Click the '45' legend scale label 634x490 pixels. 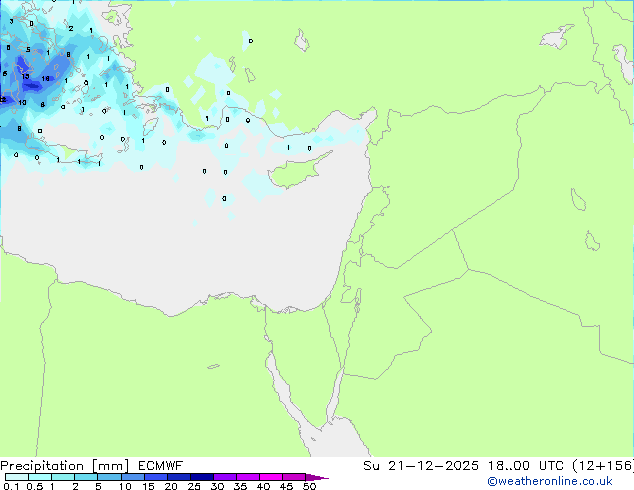click(286, 486)
